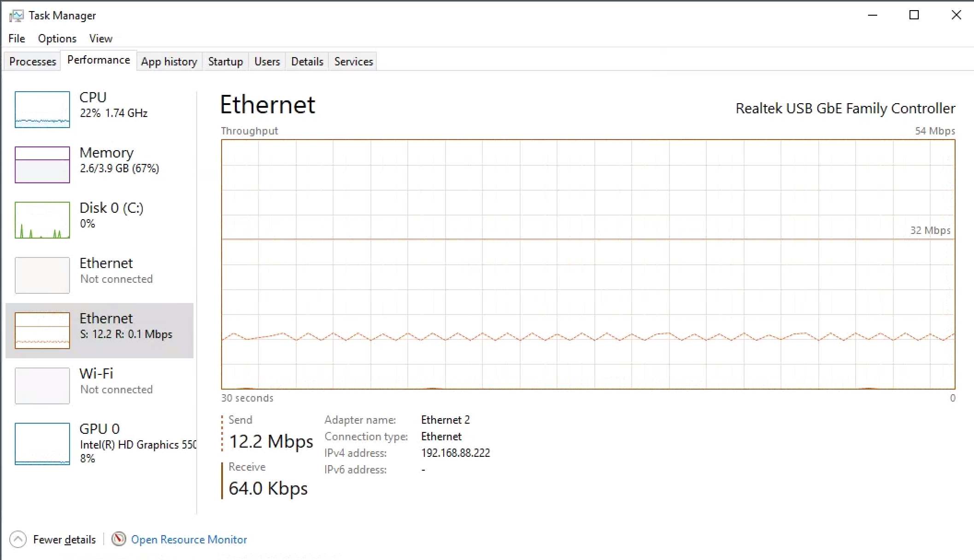Open the File menu

point(17,39)
